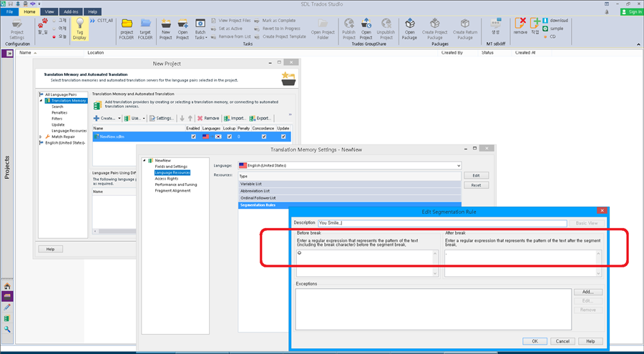Select the red 오늘 radio option

[x=54, y=36]
